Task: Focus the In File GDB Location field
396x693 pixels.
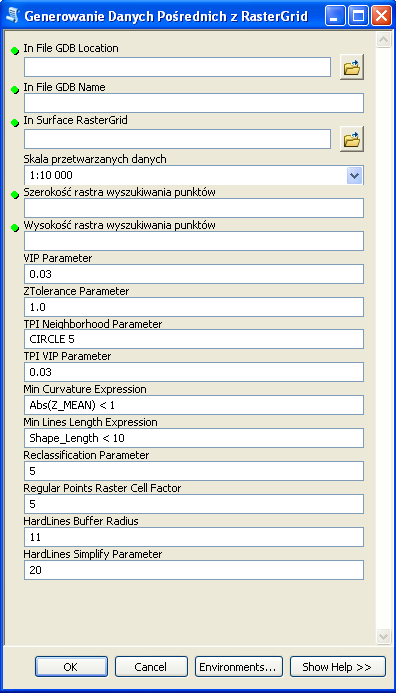Action: [177, 67]
